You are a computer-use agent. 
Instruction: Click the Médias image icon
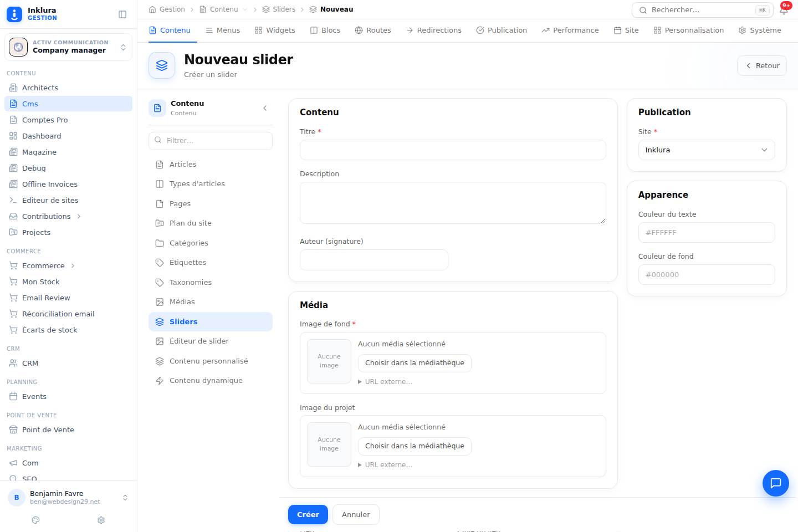[160, 302]
